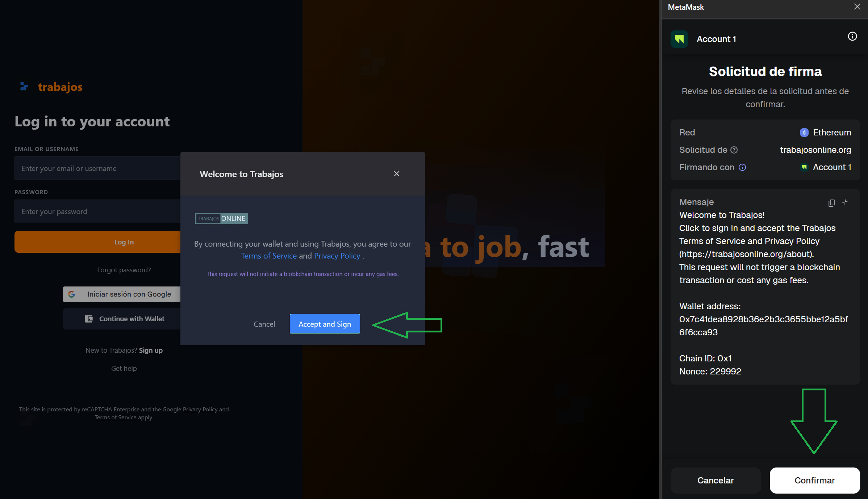
Task: Open Privacy Policy link in dialog
Action: click(x=337, y=256)
